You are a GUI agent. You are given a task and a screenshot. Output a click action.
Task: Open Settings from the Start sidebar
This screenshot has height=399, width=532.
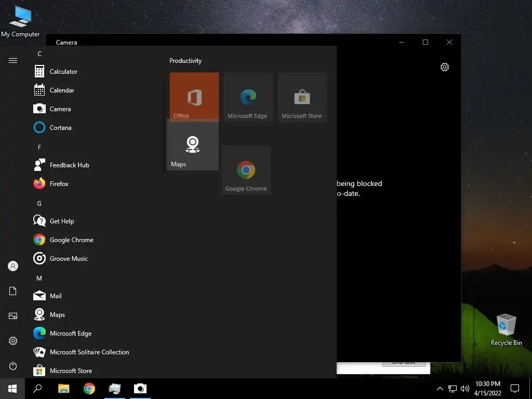point(13,341)
